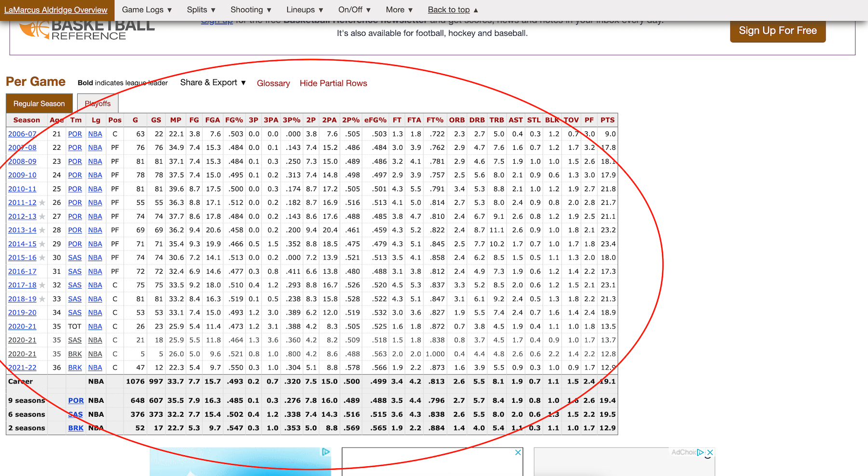Click the star icon beside 2011-12 season
Image resolution: width=868 pixels, height=476 pixels.
(x=42, y=203)
